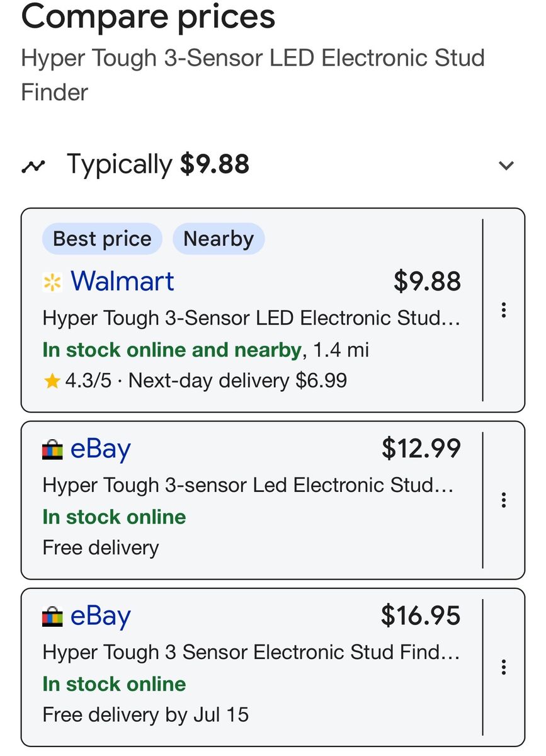Screen dimensions: 546x756
Task: Select the Nearby chip
Action: point(219,239)
